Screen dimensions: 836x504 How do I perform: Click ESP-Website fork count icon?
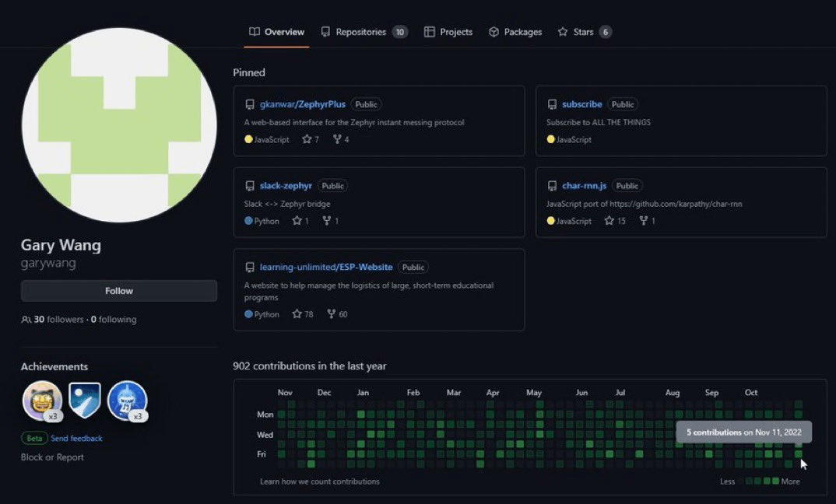(331, 313)
